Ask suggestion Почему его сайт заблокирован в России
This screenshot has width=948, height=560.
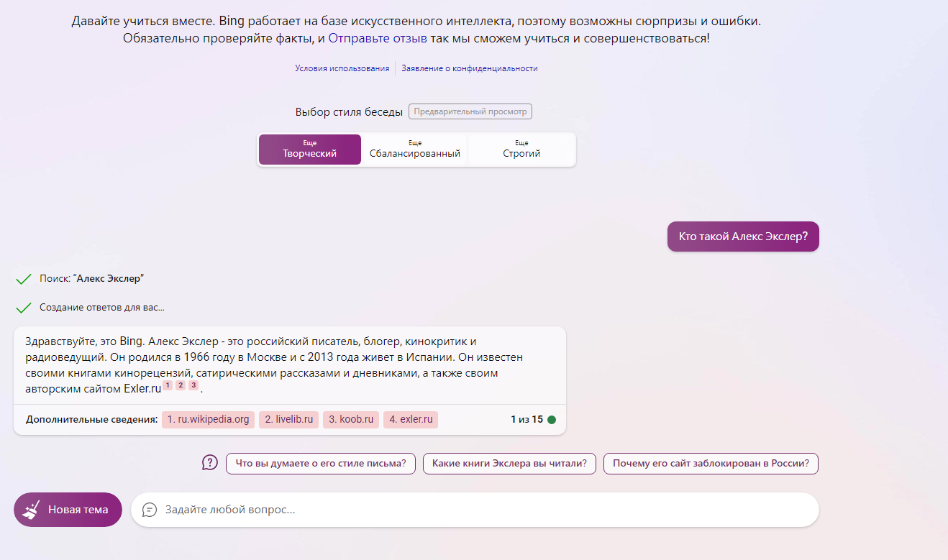tap(711, 464)
